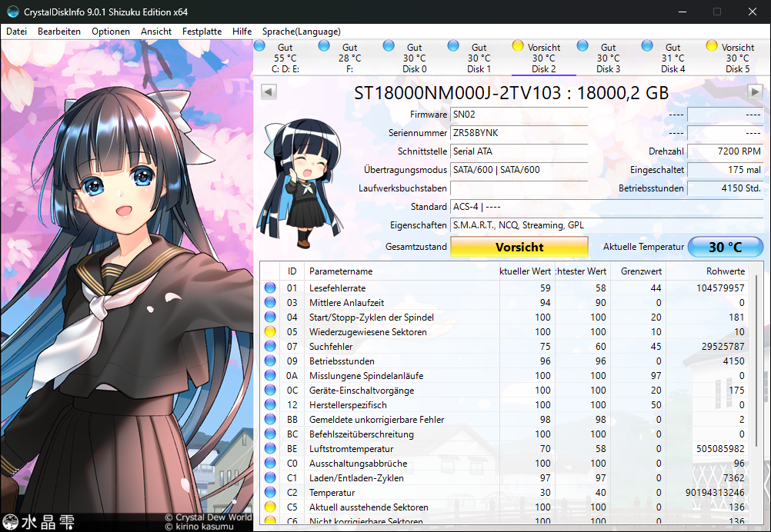The height and width of the screenshot is (532, 771).
Task: Click the Drehzahl value 7200 RPM
Action: point(726,151)
